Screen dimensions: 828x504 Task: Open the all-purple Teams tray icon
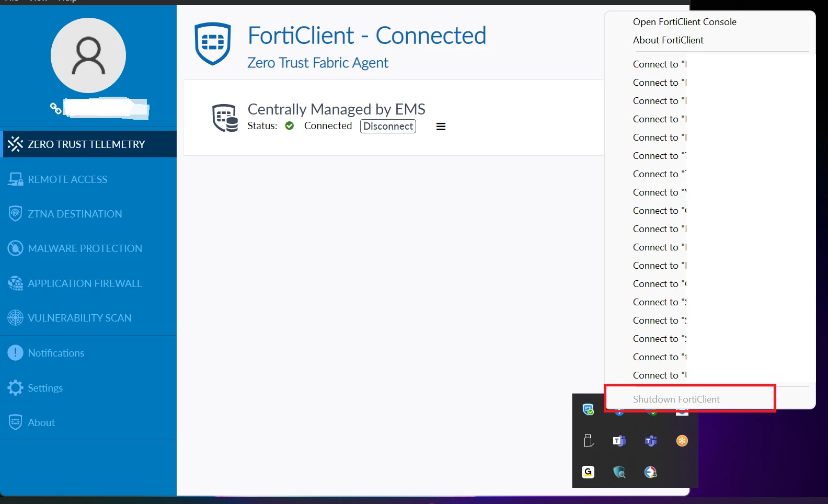pyautogui.click(x=651, y=441)
